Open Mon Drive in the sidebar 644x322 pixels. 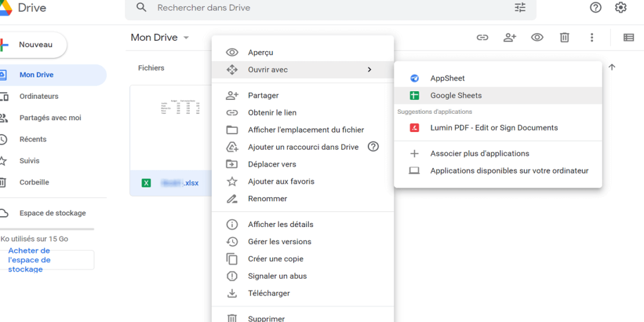tap(53, 75)
